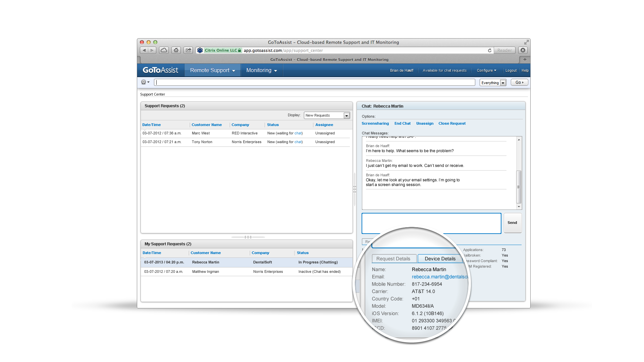Click the mobile number 817-234-6954
The height and width of the screenshot is (362, 644).
point(427,284)
